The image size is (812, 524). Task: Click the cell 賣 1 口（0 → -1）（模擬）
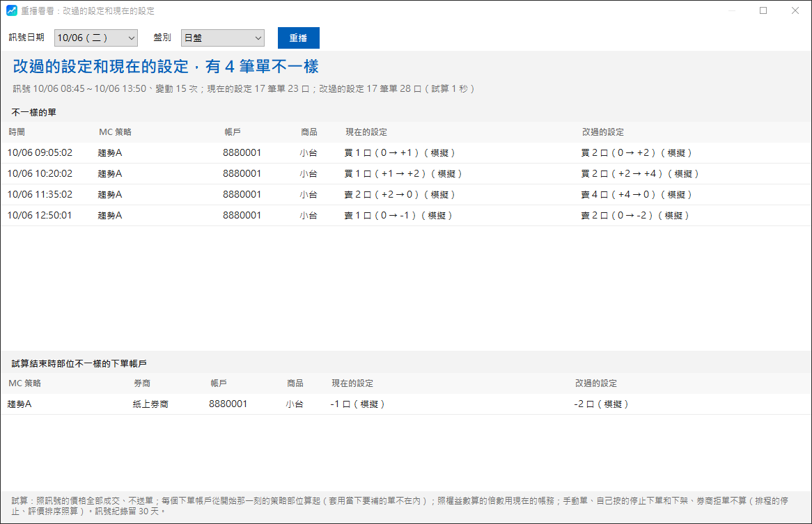[x=399, y=215]
